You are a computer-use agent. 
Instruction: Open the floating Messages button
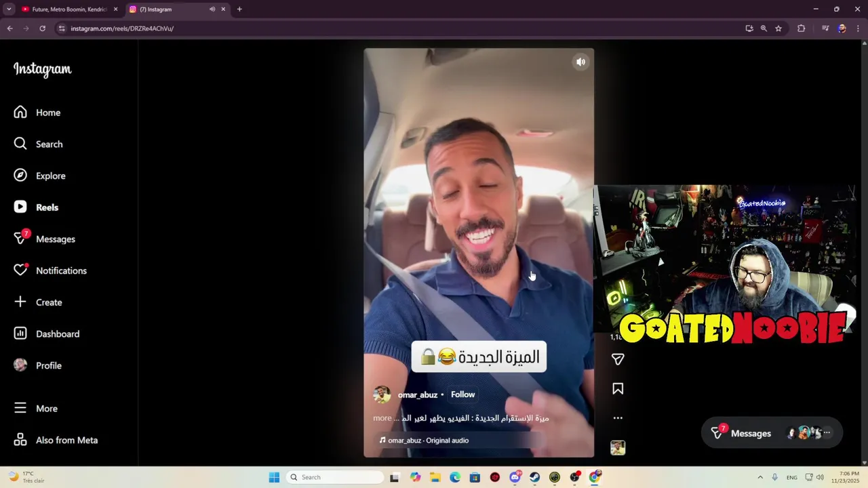(772, 433)
